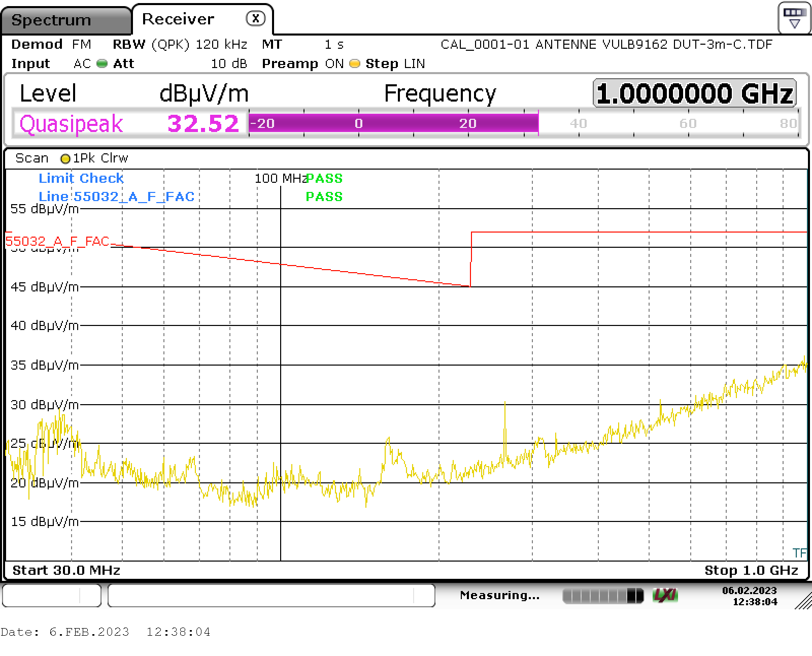
Task: Click the CAL_0001-01 transducer file name
Action: tap(606, 44)
